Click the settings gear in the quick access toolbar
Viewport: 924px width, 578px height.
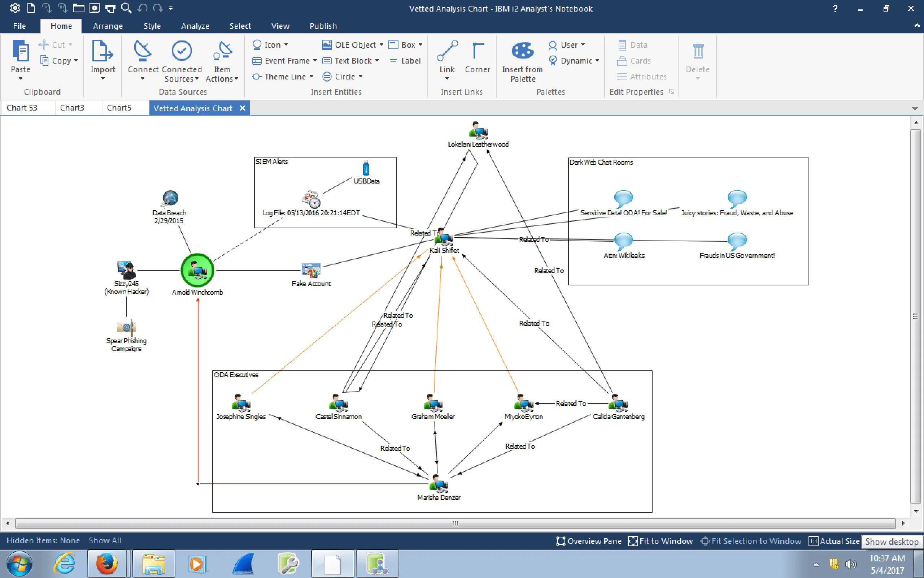click(x=15, y=8)
